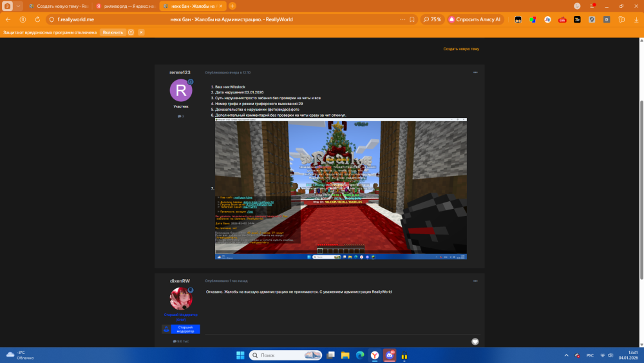644x363 pixels.
Task: Open Yandex Browser taskbar icon
Action: pyautogui.click(x=375, y=355)
